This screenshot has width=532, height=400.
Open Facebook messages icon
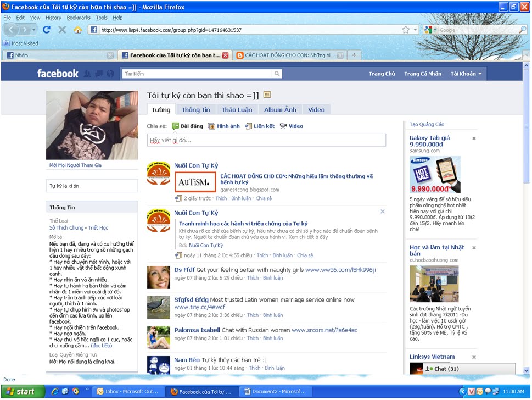coord(99,74)
